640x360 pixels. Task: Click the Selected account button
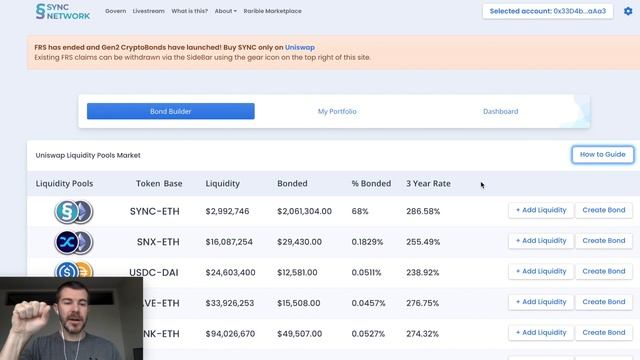coord(547,11)
